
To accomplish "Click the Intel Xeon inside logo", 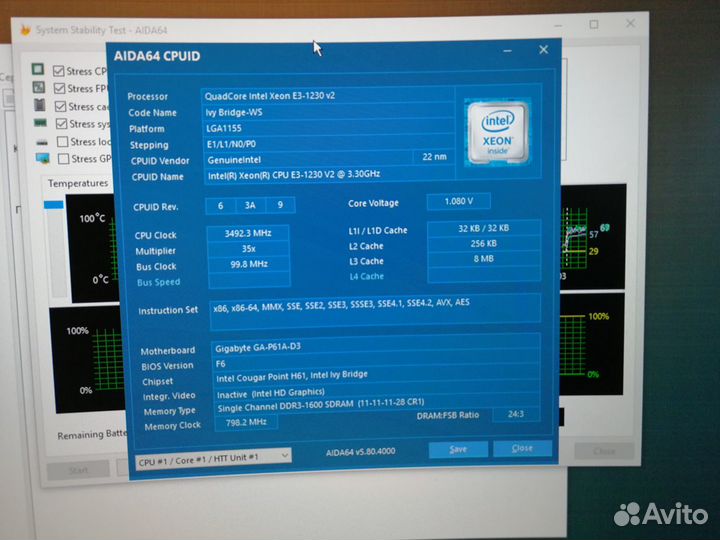I will click(x=497, y=132).
